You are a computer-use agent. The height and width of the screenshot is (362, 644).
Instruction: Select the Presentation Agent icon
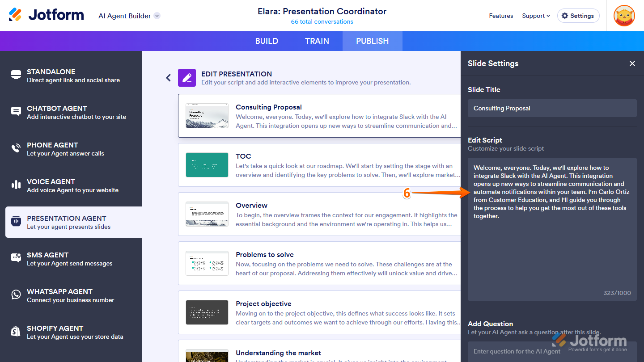(16, 222)
